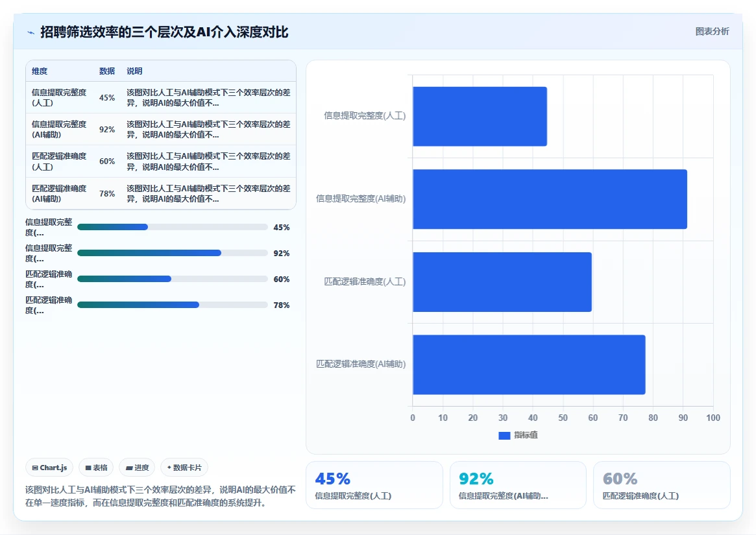The height and width of the screenshot is (535, 756).
Task: Click the 78% progress value label
Action: 282,305
